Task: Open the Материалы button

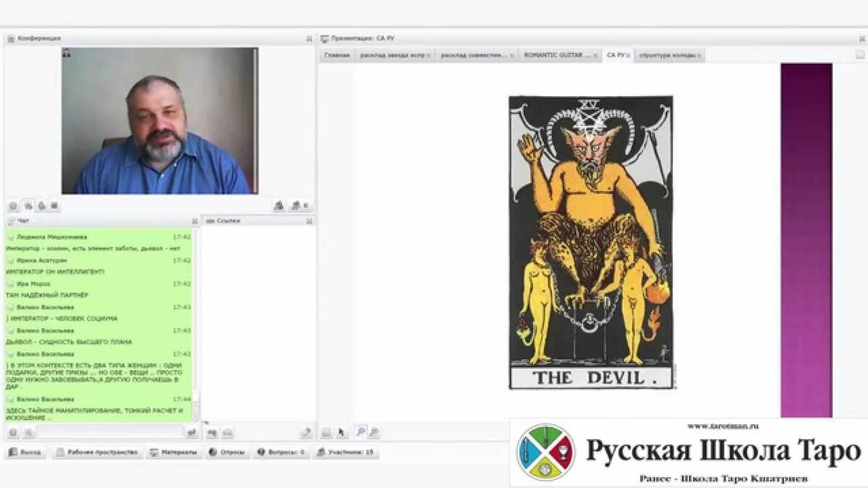Action: (174, 453)
